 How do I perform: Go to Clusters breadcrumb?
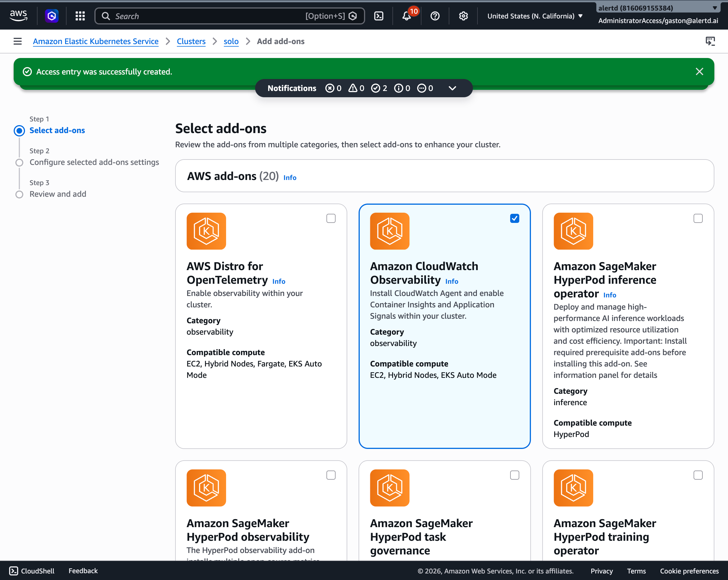pos(191,41)
